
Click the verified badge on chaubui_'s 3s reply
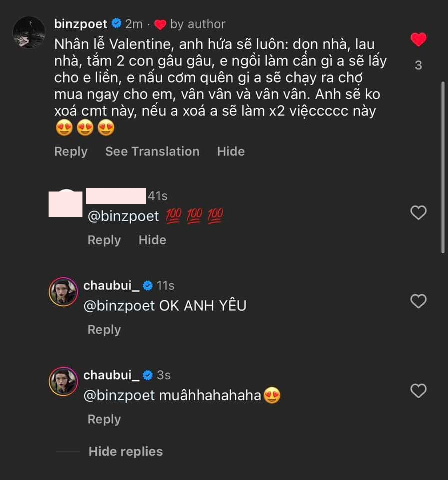[x=148, y=375]
